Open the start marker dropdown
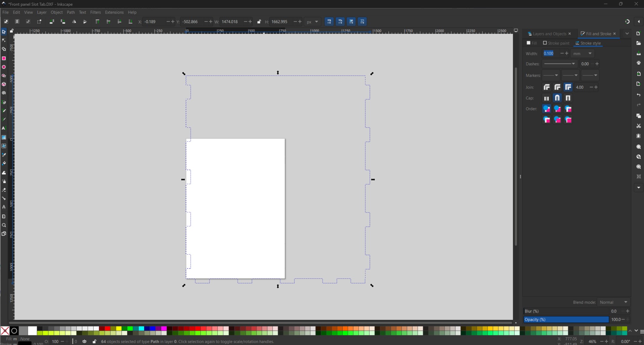 (551, 75)
